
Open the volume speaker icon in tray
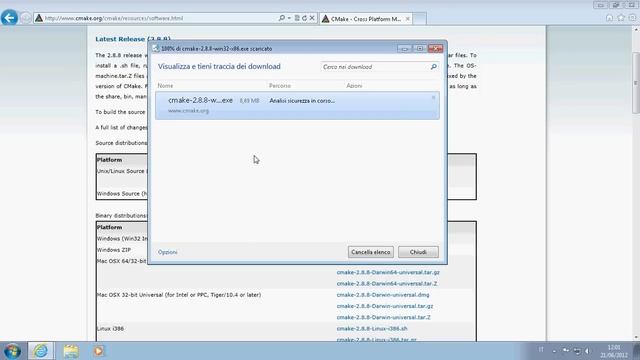pyautogui.click(x=587, y=351)
